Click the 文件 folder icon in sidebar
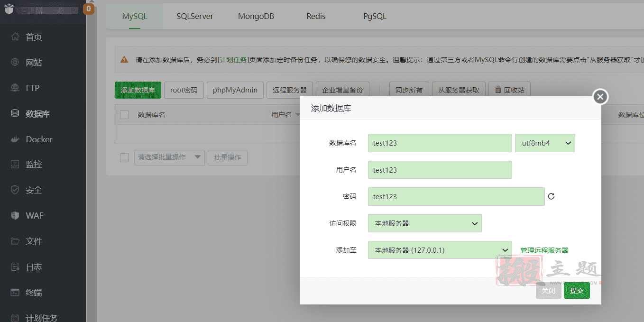 [x=15, y=241]
